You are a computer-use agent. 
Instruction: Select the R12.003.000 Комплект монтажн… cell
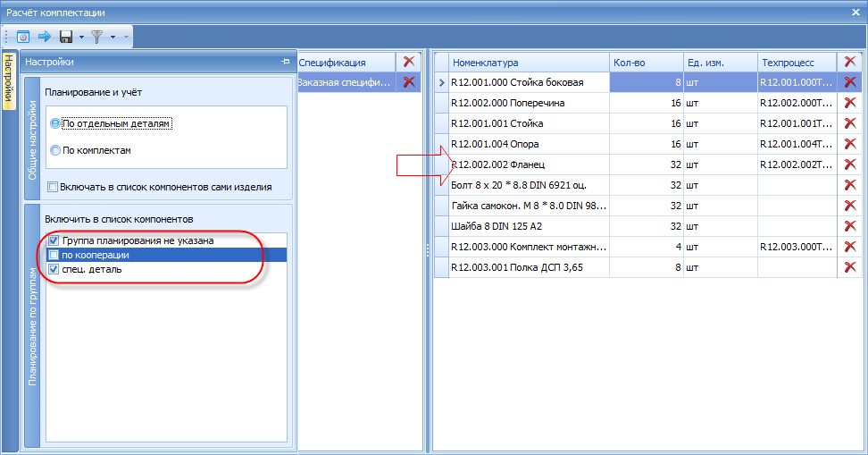[x=530, y=247]
